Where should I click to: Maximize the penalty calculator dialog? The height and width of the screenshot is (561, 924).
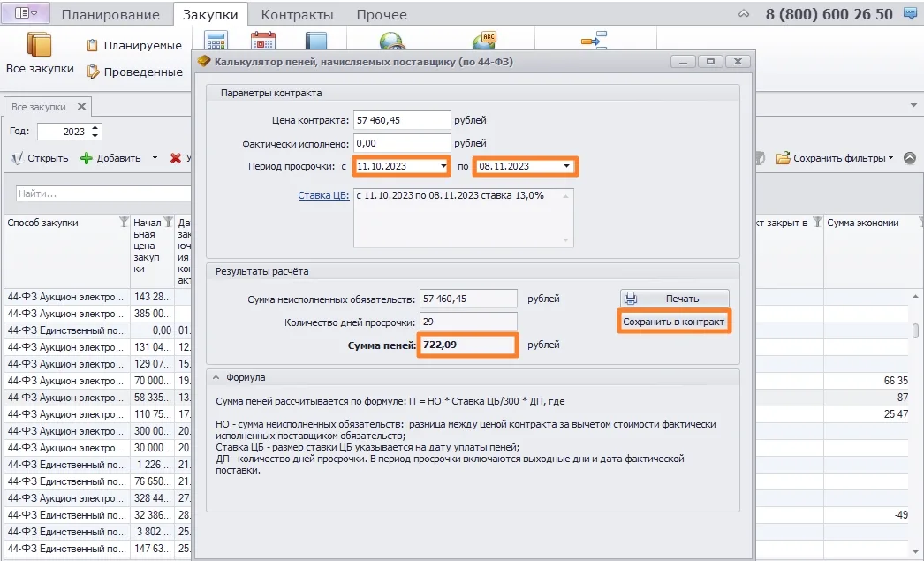710,61
